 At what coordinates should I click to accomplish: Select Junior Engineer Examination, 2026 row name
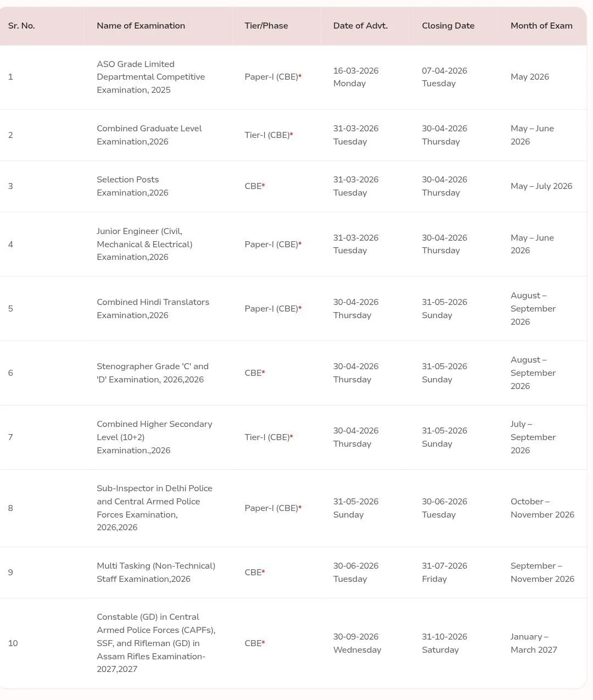pos(144,244)
